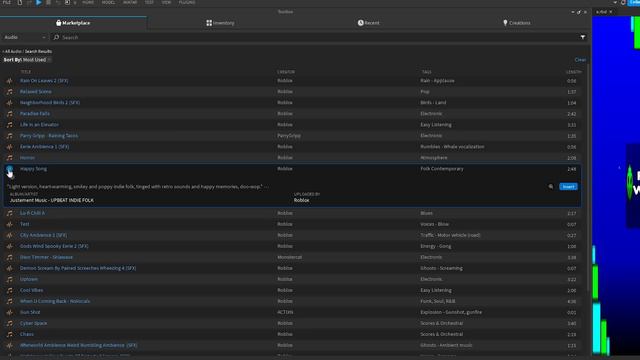
Task: Click the search magnifier icon in Toolbox
Action: [x=56, y=37]
